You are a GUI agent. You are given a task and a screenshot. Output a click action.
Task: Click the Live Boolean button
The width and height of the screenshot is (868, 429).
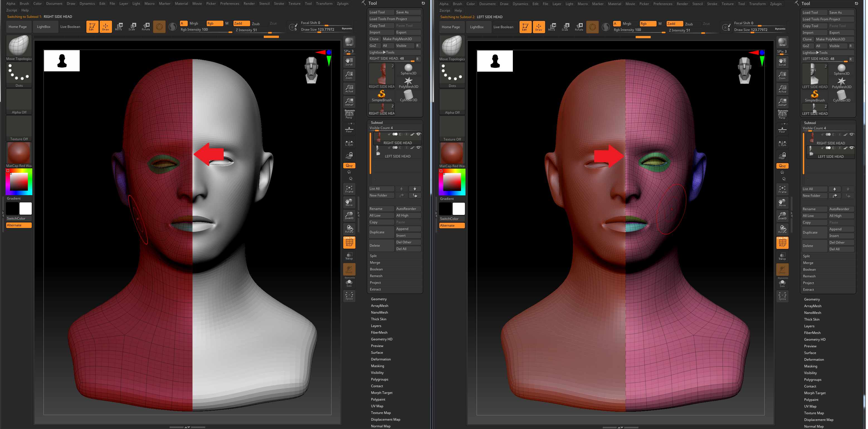pyautogui.click(x=70, y=27)
